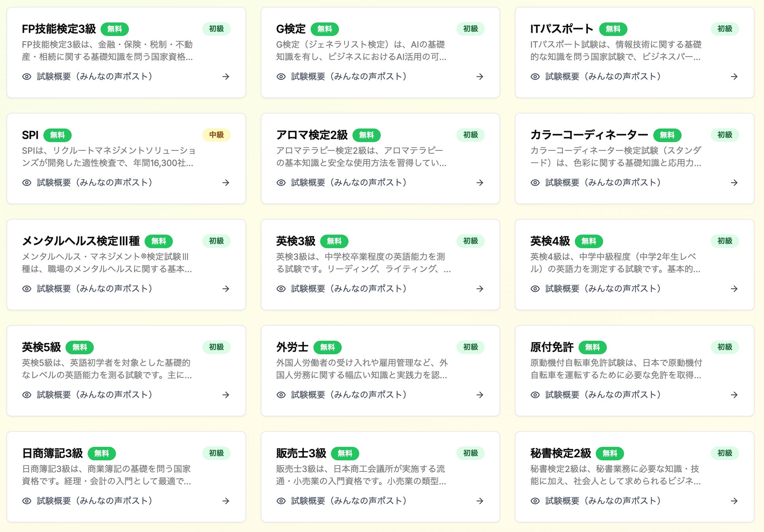The width and height of the screenshot is (764, 532).
Task: Click the 中級 level badge on SPI
Action: pos(216,135)
